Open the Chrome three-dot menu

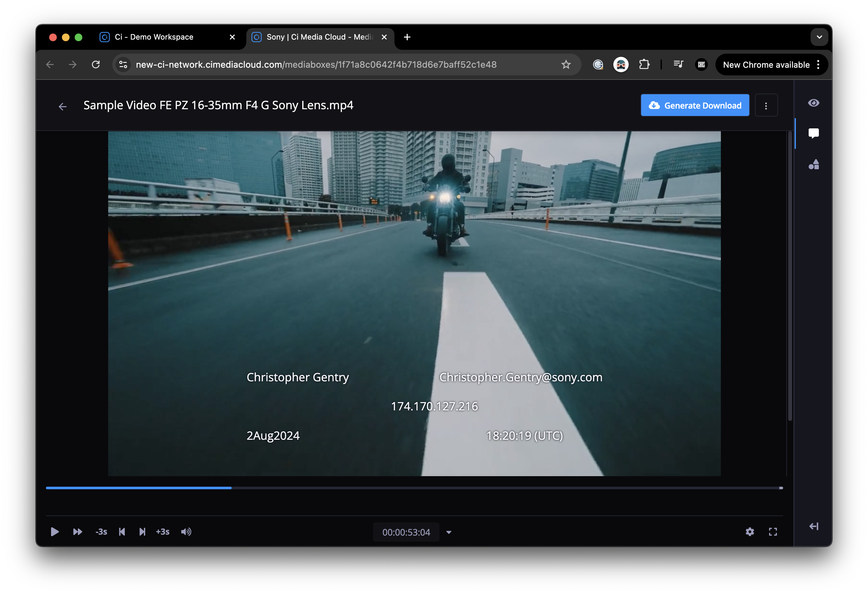pos(818,64)
